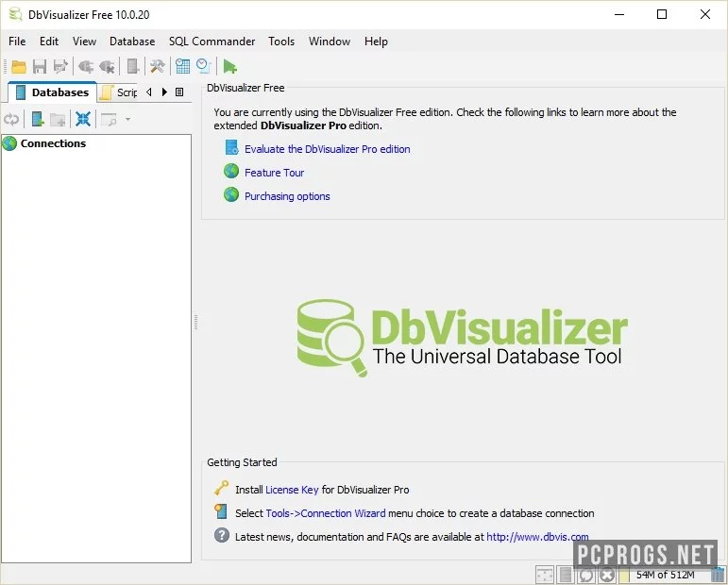The image size is (728, 585).
Task: Switch to the Scripts tab
Action: tap(119, 92)
